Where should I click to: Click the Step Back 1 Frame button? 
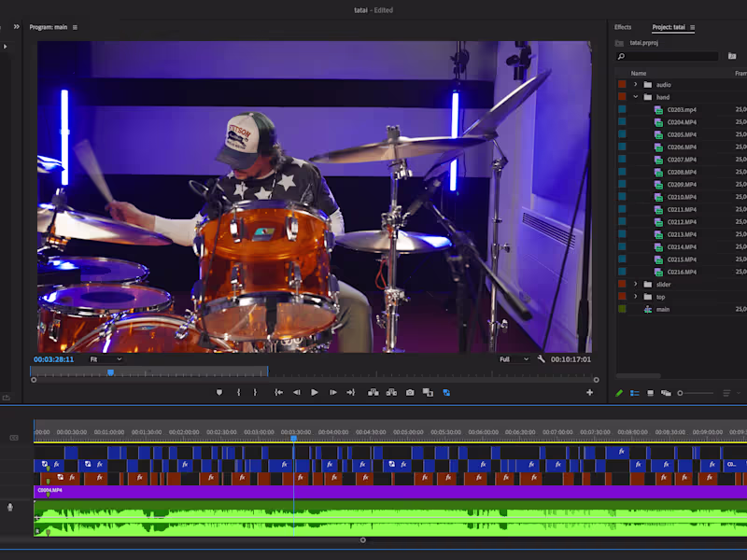click(297, 393)
